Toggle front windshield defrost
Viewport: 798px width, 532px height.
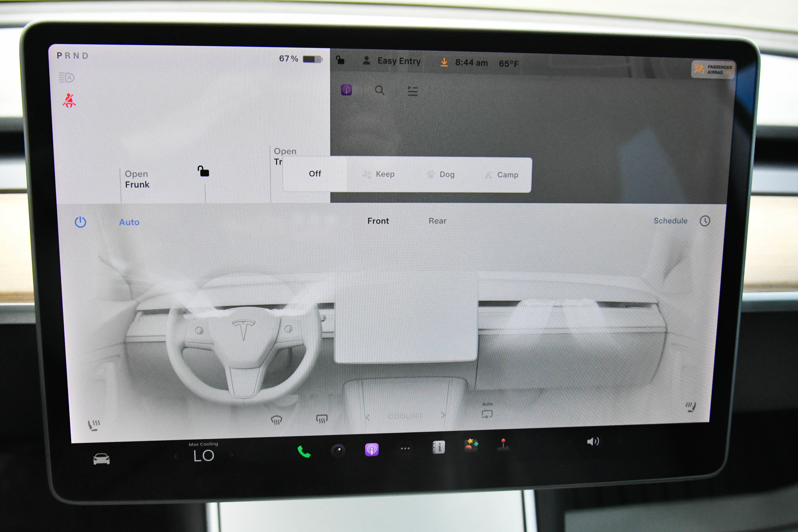(276, 420)
